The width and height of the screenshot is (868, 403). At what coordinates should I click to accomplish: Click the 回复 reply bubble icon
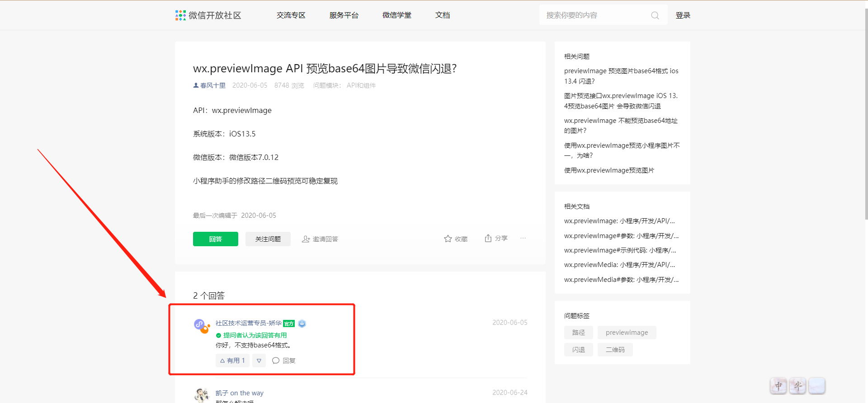point(276,361)
